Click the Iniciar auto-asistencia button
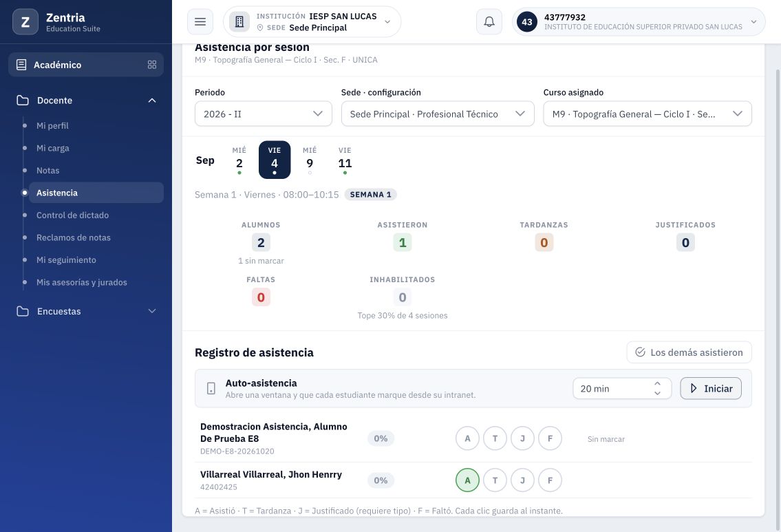 711,389
